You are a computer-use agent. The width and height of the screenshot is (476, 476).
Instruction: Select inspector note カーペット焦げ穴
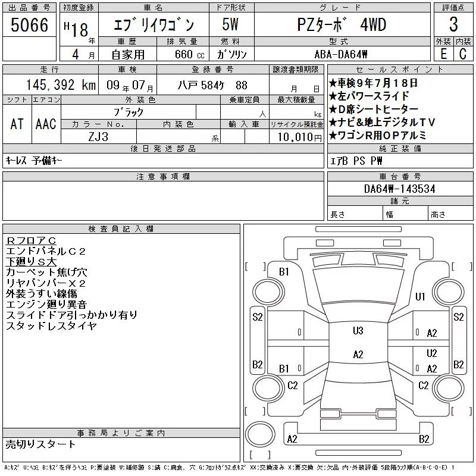[x=47, y=273]
